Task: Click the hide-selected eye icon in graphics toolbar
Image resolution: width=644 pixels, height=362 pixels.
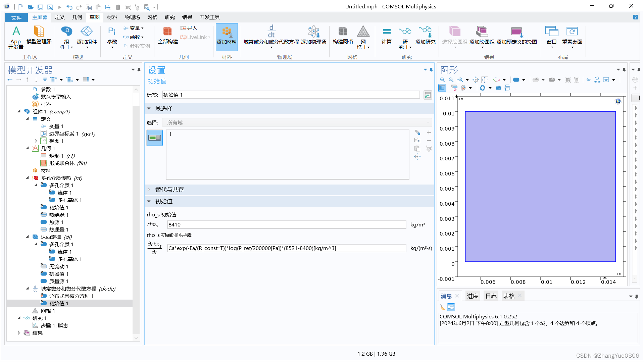Action: click(588, 80)
